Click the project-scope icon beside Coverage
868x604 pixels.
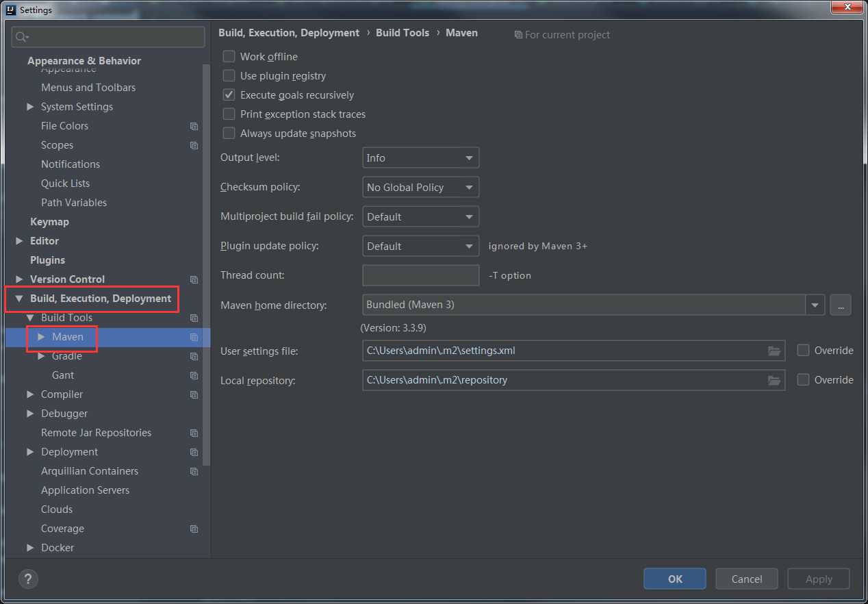(x=194, y=529)
